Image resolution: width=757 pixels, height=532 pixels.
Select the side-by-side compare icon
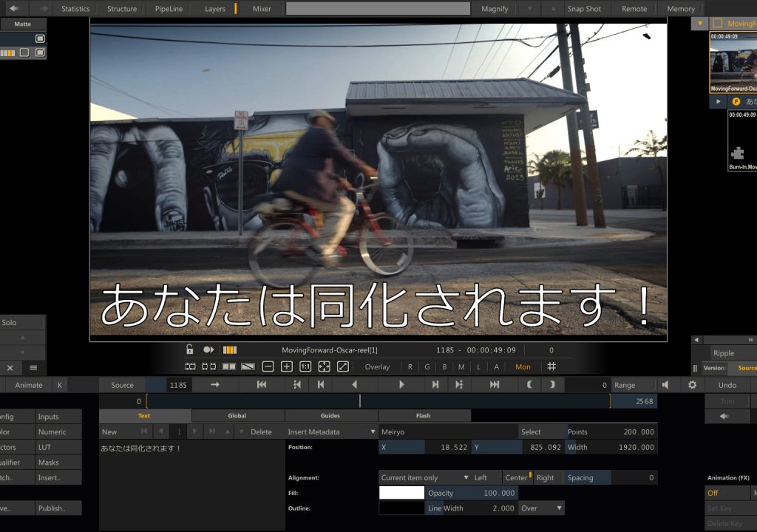click(x=229, y=367)
